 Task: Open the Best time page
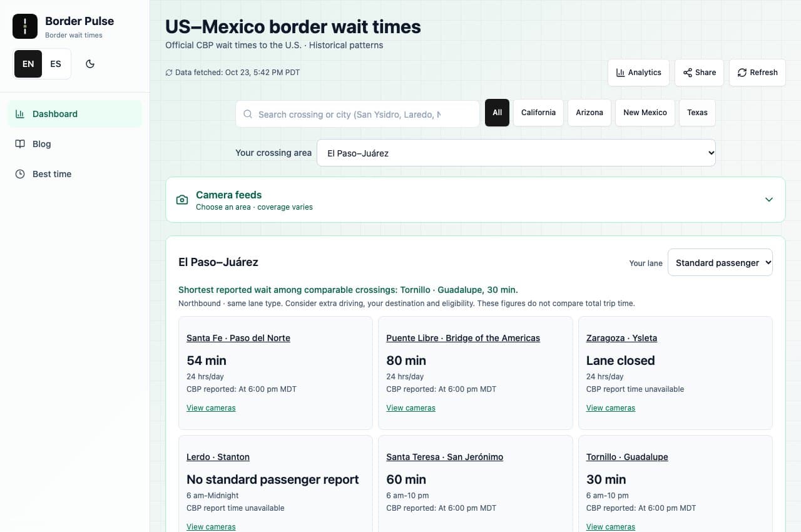tap(74, 174)
